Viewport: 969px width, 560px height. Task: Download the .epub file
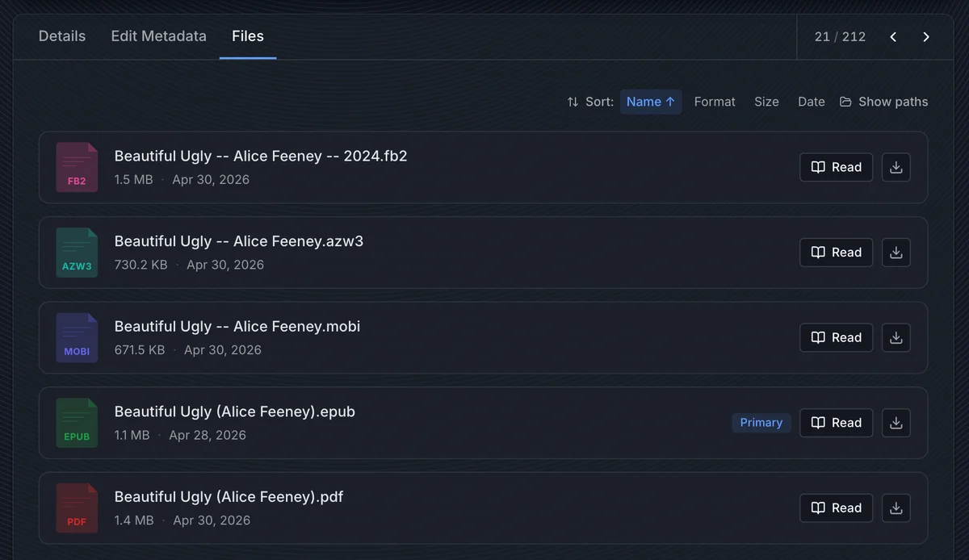coord(896,423)
